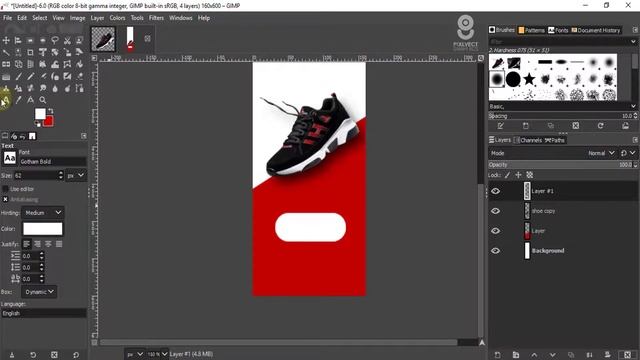Open status bar zoom percentage dropdown
Viewport: 640px width, 360px height.
pos(158,354)
